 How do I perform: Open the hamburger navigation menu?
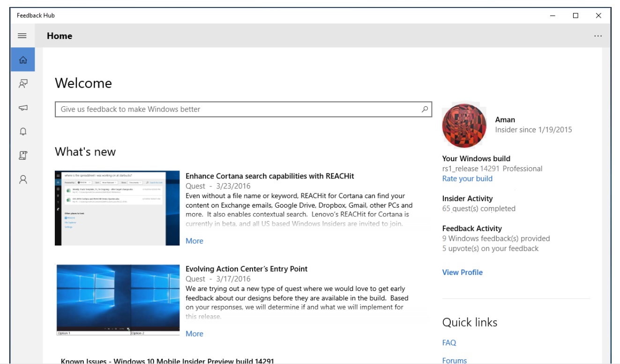tap(22, 36)
